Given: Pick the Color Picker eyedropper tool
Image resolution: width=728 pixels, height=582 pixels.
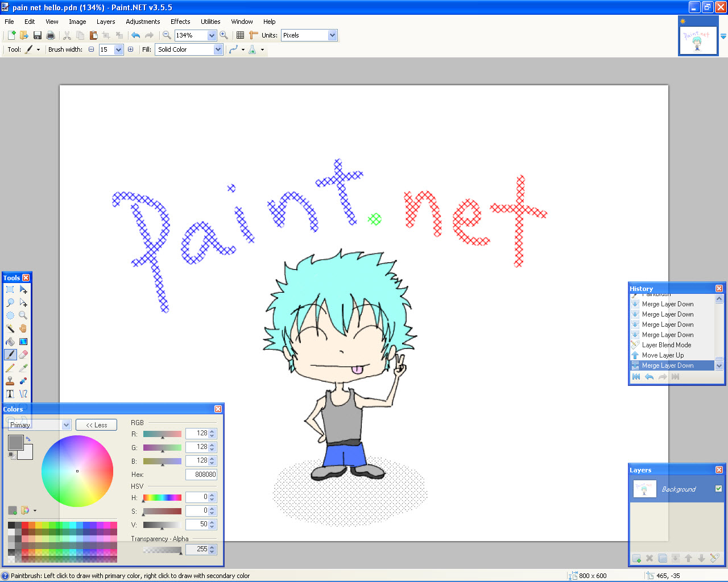Looking at the screenshot, I should (23, 367).
